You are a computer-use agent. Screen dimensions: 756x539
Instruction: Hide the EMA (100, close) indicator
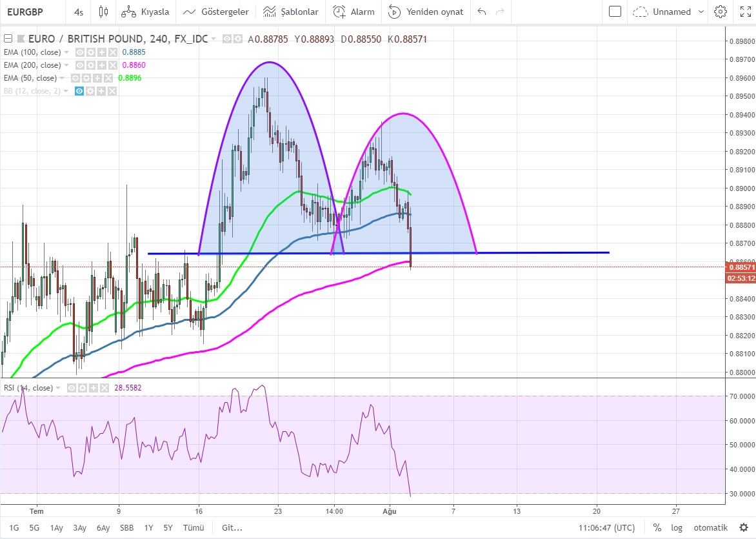[80, 52]
